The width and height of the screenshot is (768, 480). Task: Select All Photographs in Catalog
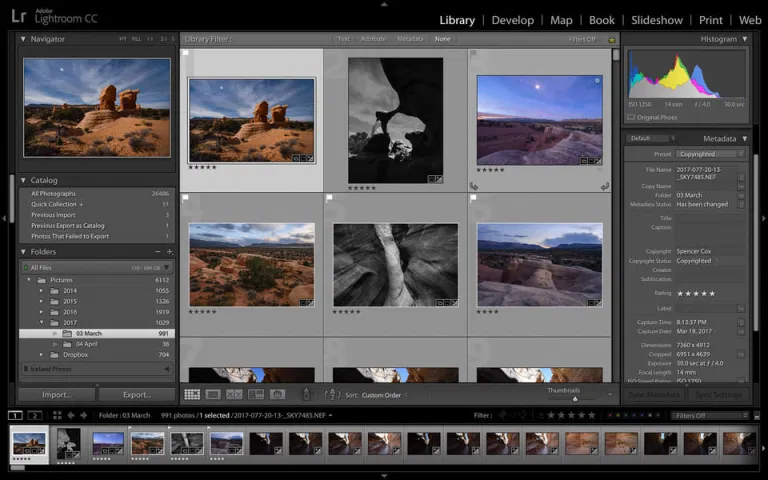pos(97,193)
